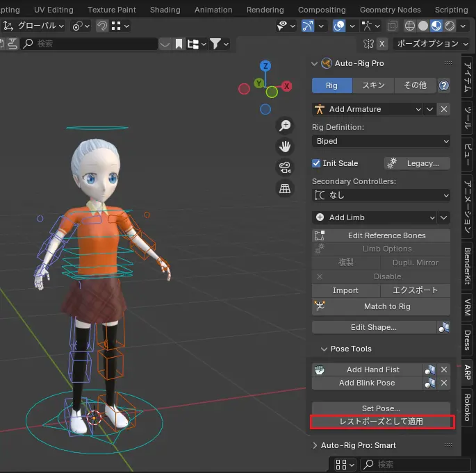Click the Z axis on navigation gizmo
This screenshot has width=476, height=473.
tap(265, 66)
